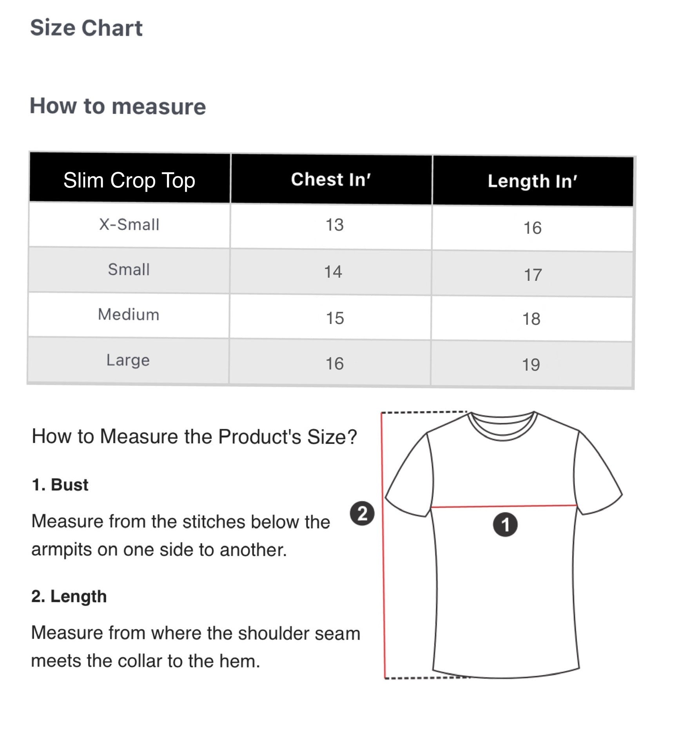Click the number 2 length marker icon
Viewport: 700px width, 733px height.
tap(362, 513)
